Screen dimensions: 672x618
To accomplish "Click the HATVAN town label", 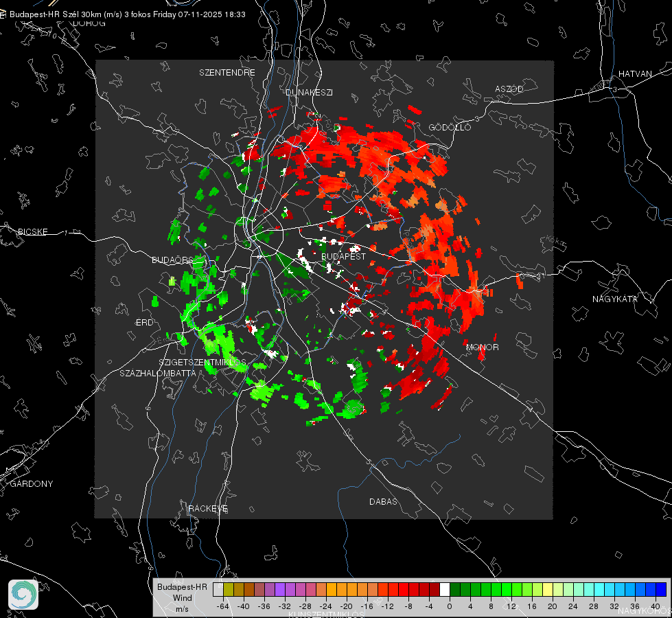I will tap(635, 74).
